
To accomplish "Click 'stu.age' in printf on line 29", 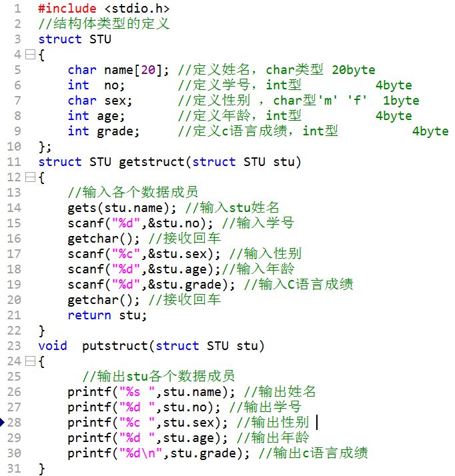I will click(189, 438).
